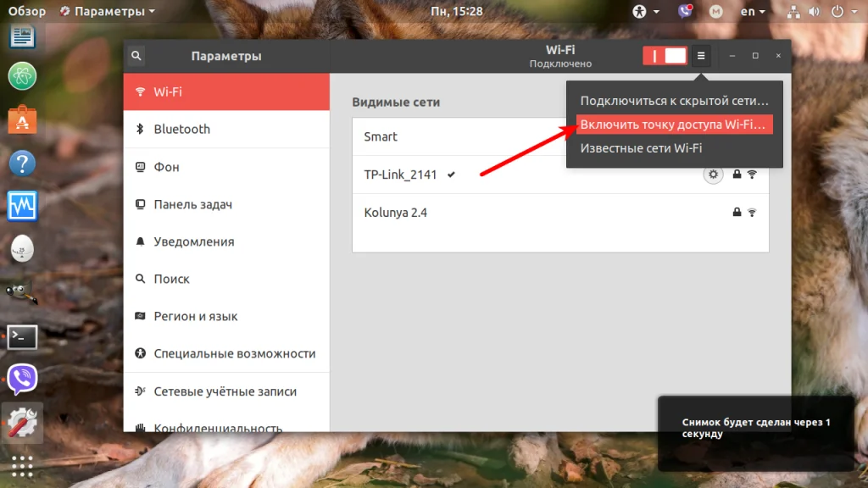Launch GIMP from the dock
The image size is (868, 488).
tap(21, 292)
